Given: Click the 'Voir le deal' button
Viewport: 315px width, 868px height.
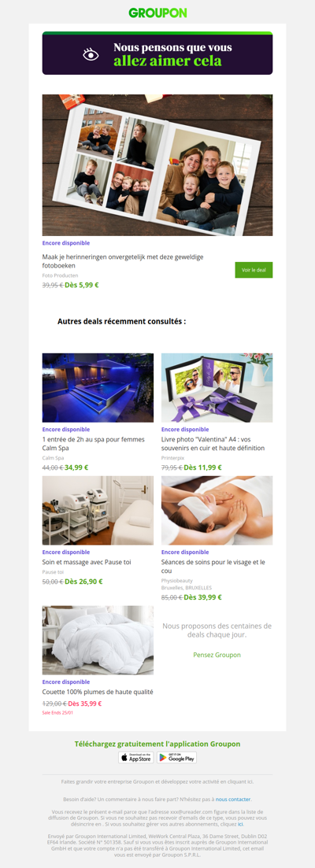Looking at the screenshot, I should pos(254,270).
